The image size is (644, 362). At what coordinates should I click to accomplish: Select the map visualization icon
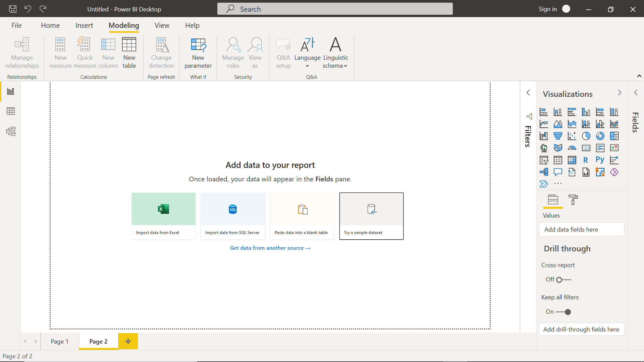point(544,147)
